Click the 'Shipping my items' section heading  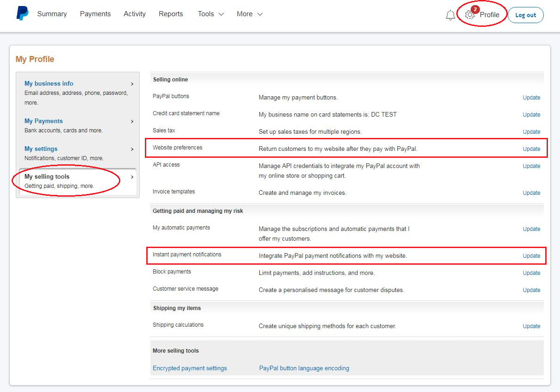177,308
